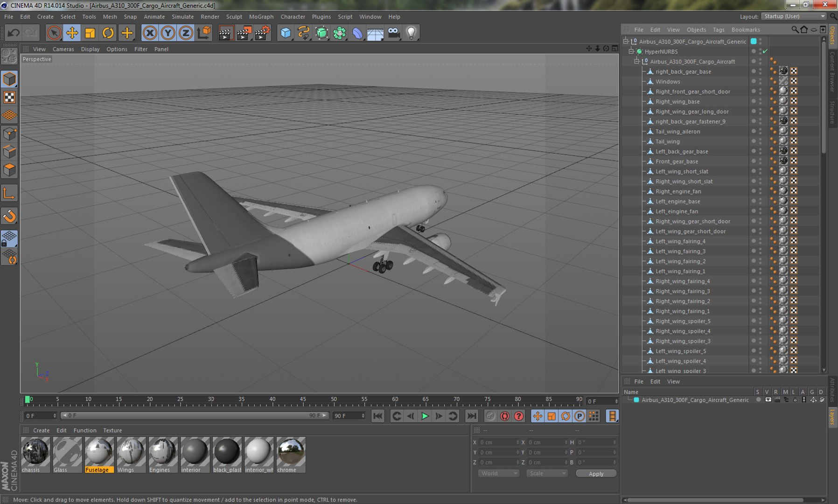Open the floor environment icon
838x504 pixels.
pyautogui.click(x=376, y=33)
